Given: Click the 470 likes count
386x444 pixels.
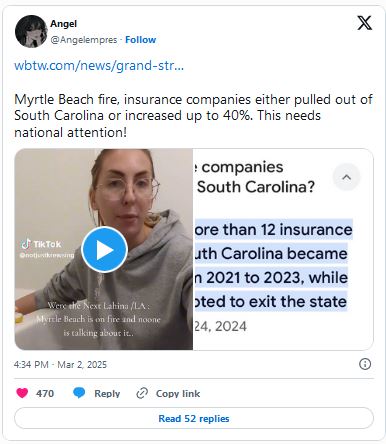Looking at the screenshot, I should tap(45, 393).
